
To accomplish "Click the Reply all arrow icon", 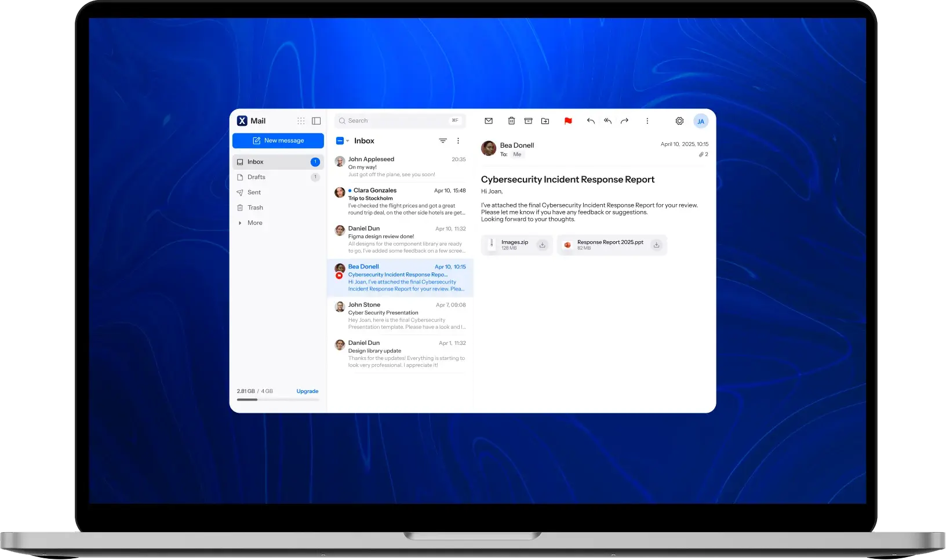I will point(607,121).
